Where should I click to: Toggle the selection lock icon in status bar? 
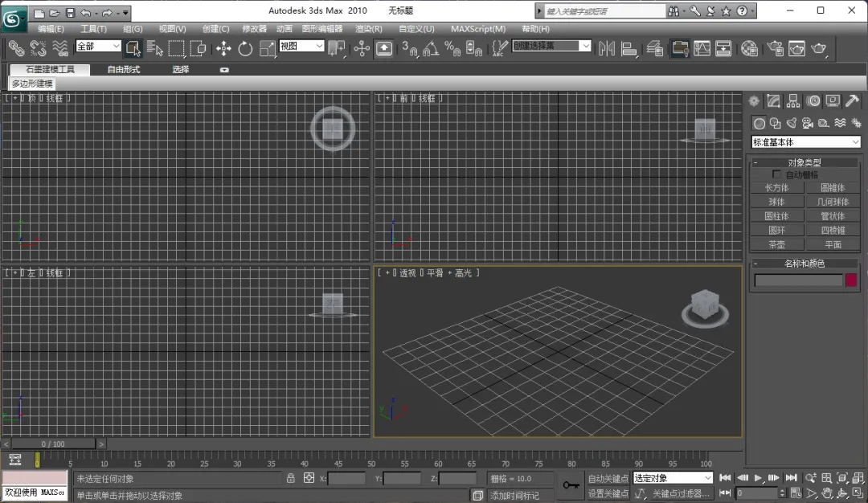291,478
